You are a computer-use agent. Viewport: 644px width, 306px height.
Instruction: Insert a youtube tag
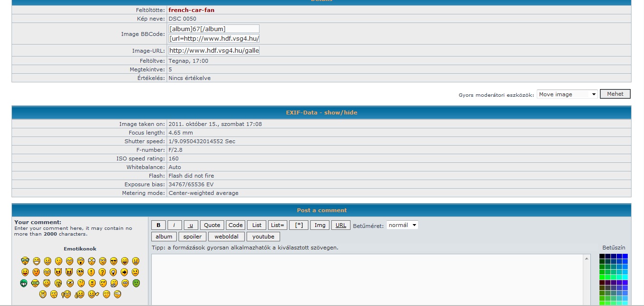click(x=263, y=237)
